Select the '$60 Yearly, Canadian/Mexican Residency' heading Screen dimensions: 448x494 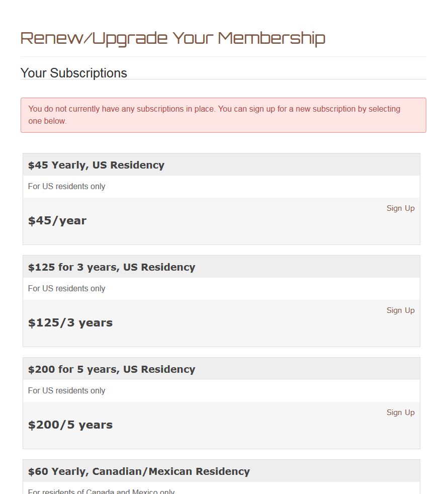(139, 471)
